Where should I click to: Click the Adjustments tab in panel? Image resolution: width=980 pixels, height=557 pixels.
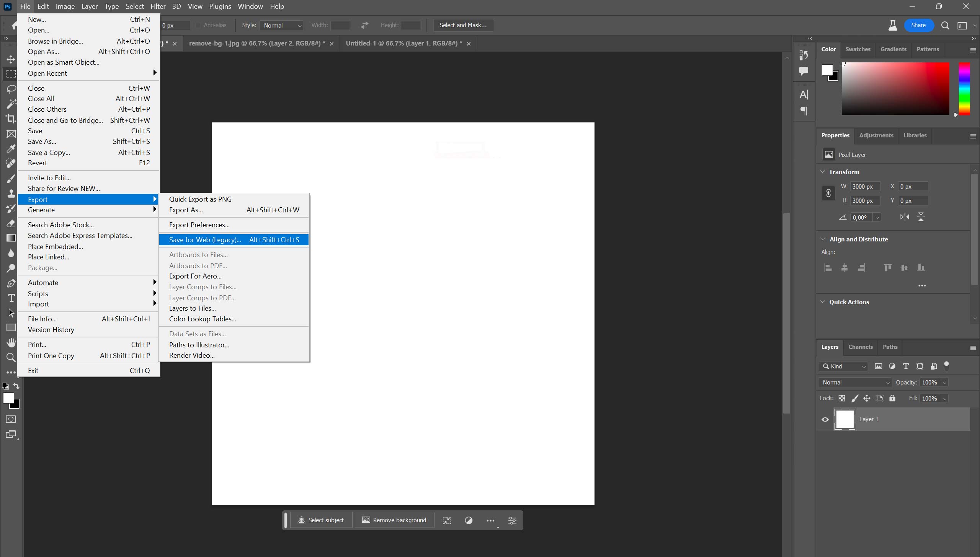pos(876,135)
